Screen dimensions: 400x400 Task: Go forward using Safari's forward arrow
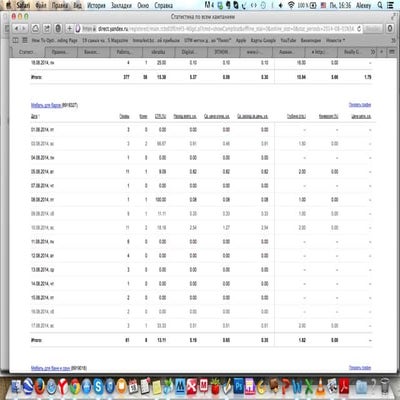[x=24, y=29]
